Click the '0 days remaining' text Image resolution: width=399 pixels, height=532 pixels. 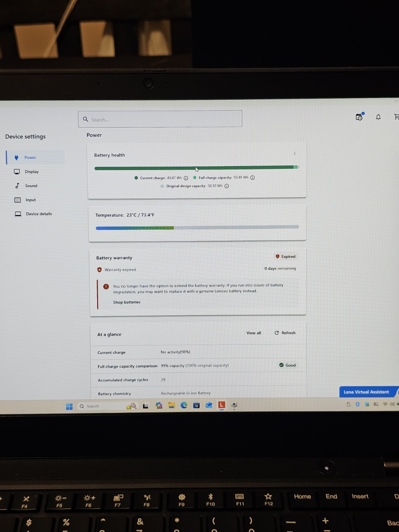pos(280,268)
